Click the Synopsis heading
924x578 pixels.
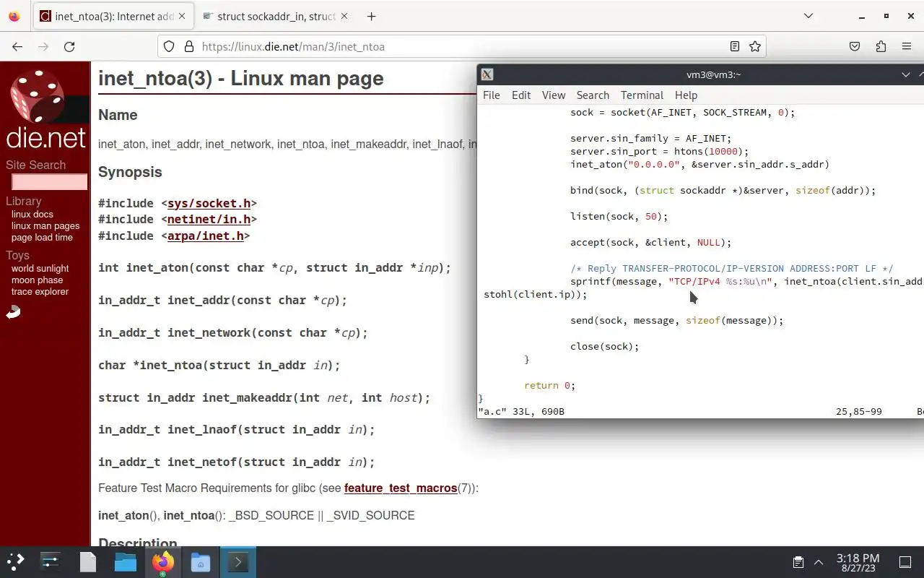tap(130, 172)
